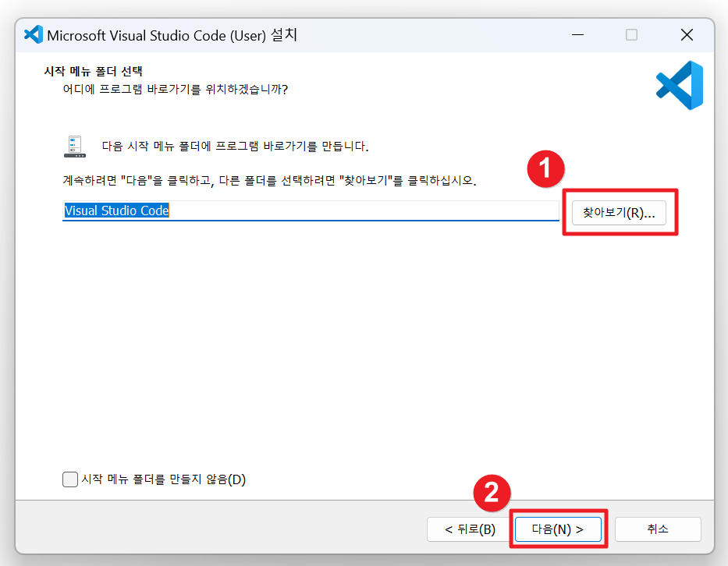Click the 다음(N) > next button
Viewport: 728px width, 566px height.
click(558, 529)
